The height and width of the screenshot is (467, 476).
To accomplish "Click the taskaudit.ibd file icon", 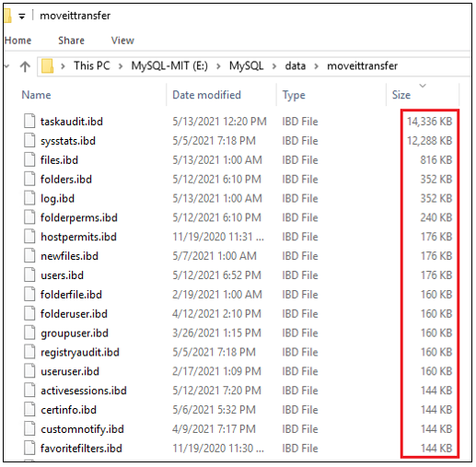I will tap(29, 121).
